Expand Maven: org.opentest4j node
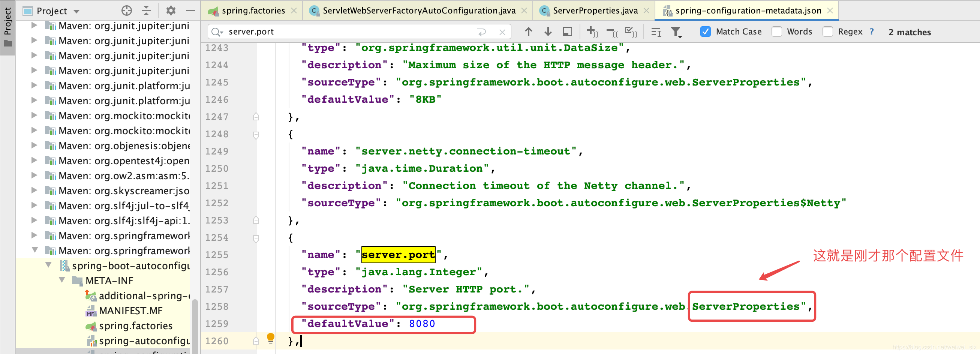Image resolution: width=980 pixels, height=354 pixels. click(34, 160)
